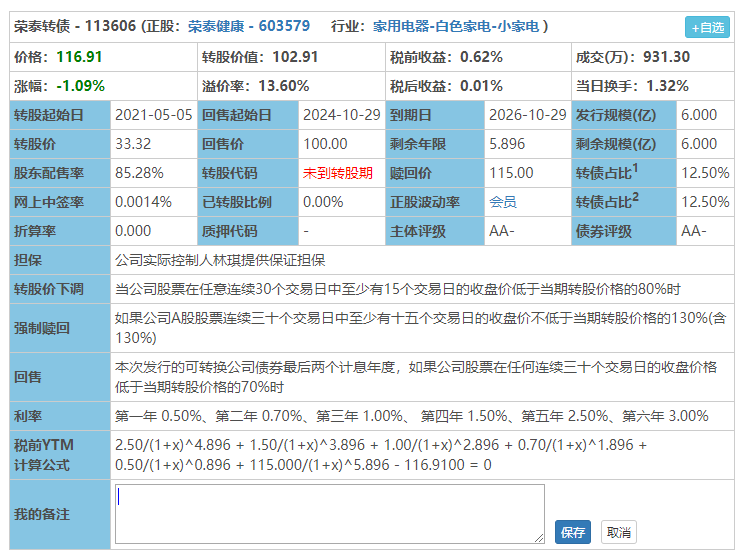This screenshot has height=559, width=743.
Task: Click the 到期日 date 2026-10-29
Action: tap(527, 115)
